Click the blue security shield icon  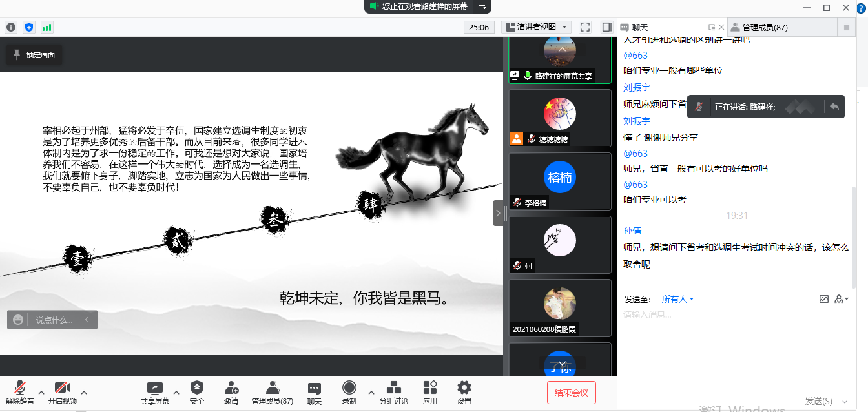[28, 27]
